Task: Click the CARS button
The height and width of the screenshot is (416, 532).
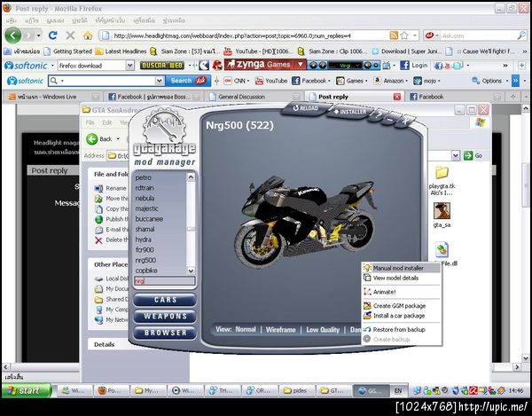Action: (x=165, y=300)
